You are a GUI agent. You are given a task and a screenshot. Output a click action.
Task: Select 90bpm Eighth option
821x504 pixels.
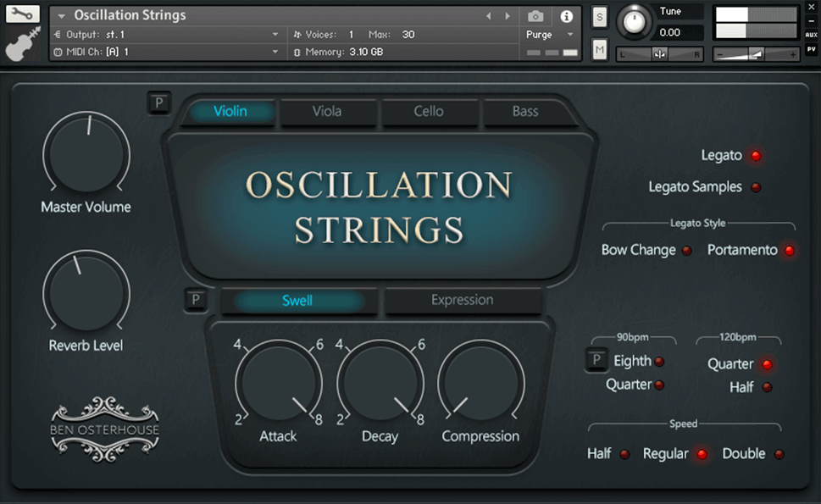(x=660, y=361)
